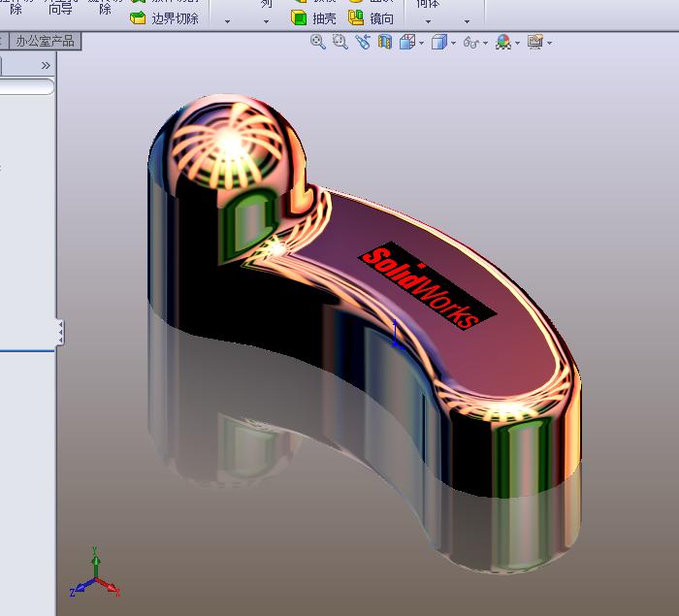Open the View Settings dropdown arrow
Screen dimensions: 679x616
point(550,43)
